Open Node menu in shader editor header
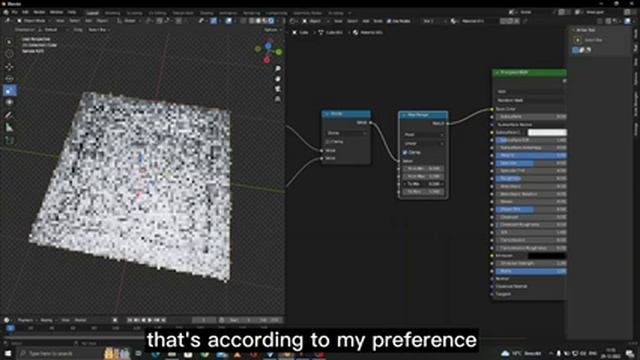The height and width of the screenshot is (360, 640). 378,21
